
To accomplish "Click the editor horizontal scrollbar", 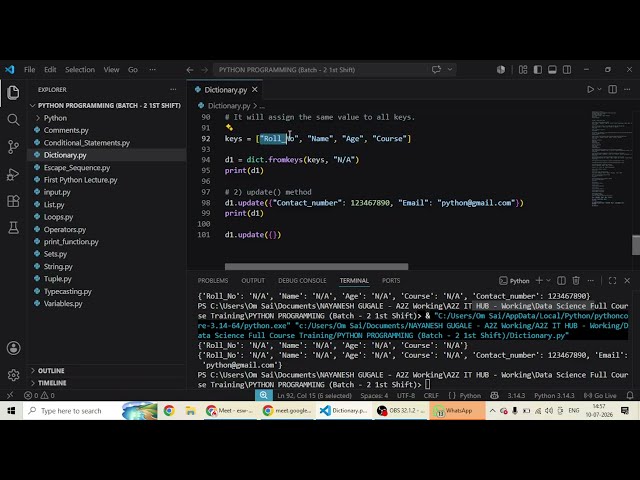I will click(x=316, y=267).
